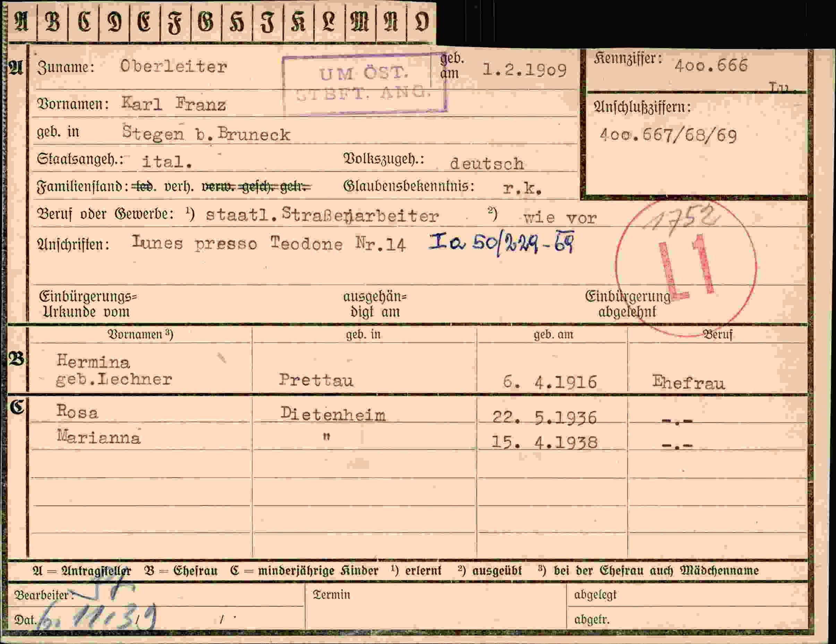Click the 'Beruf' column header
The image size is (836, 644).
pos(718,335)
